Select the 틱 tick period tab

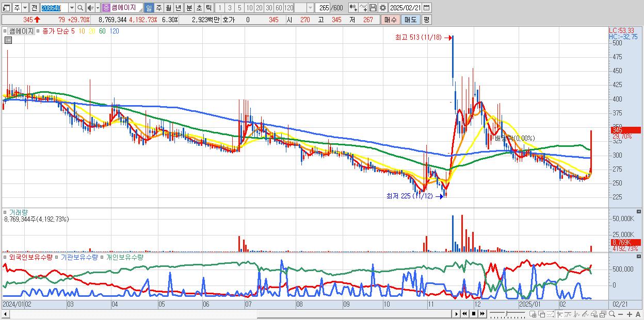click(x=208, y=8)
